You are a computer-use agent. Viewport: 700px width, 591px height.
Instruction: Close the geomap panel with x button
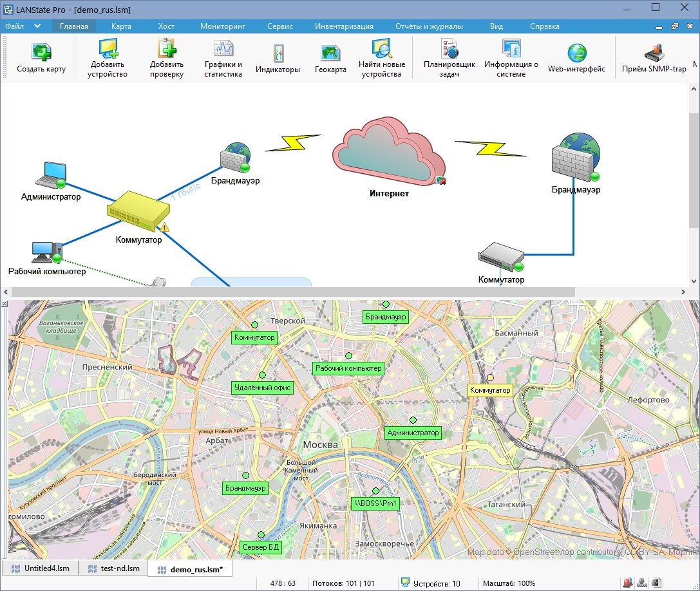[x=4, y=303]
